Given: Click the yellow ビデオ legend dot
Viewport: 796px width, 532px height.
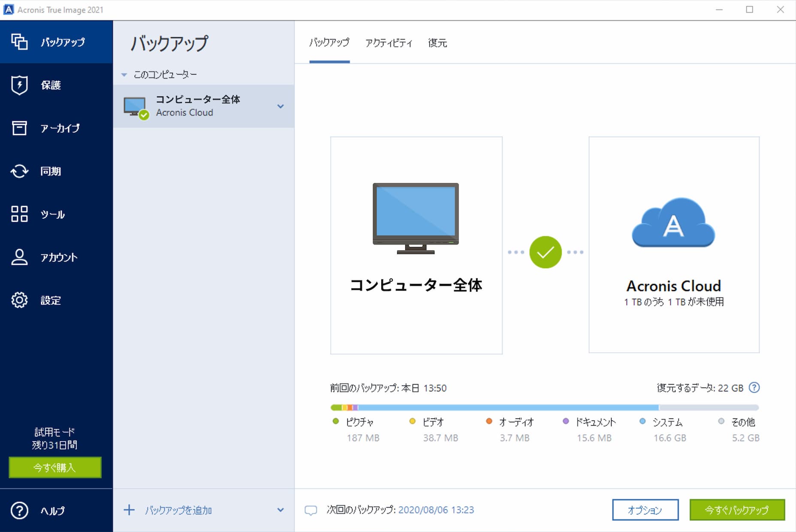Looking at the screenshot, I should [x=412, y=421].
